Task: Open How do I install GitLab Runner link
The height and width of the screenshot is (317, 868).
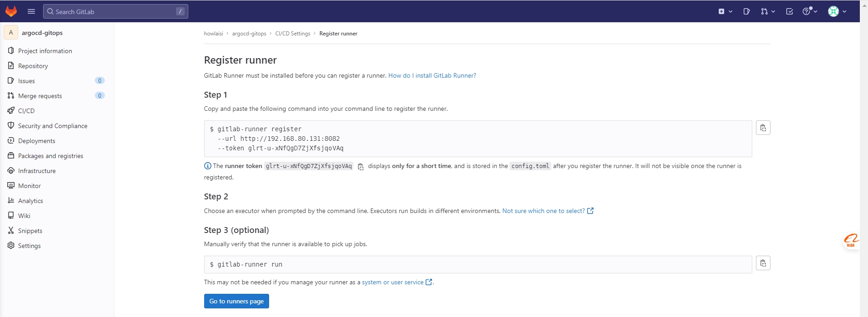Action: (x=432, y=76)
